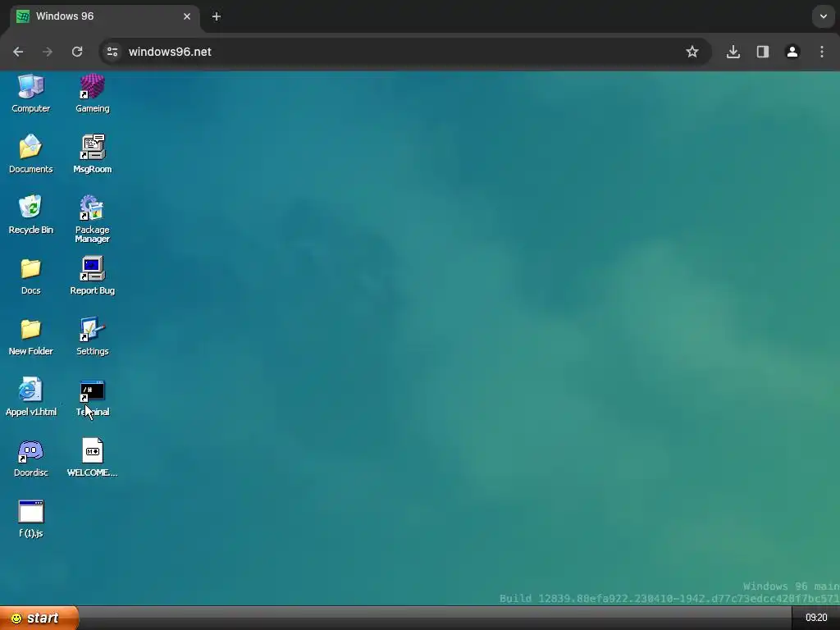Open a new browser tab
Screen dimensions: 840x630
click(217, 16)
